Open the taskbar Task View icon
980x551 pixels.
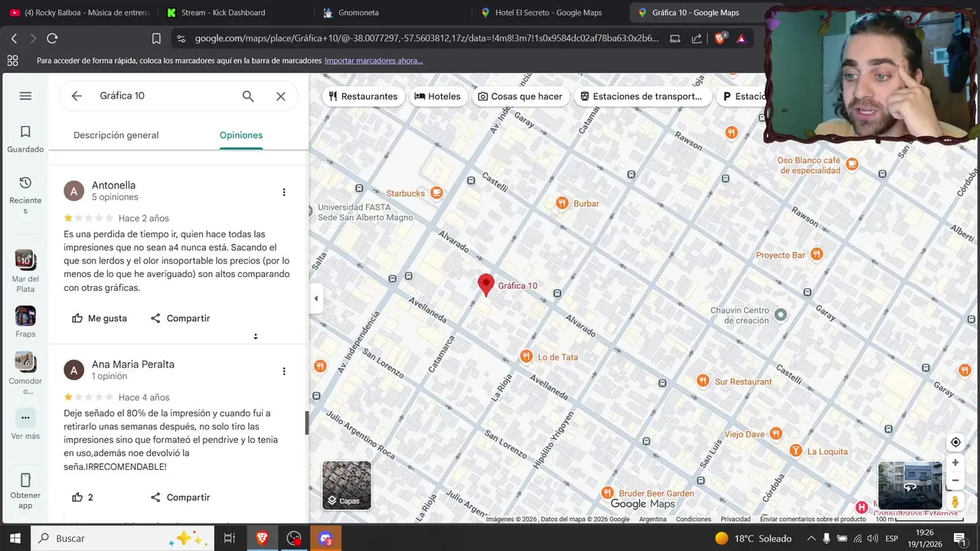tap(229, 538)
